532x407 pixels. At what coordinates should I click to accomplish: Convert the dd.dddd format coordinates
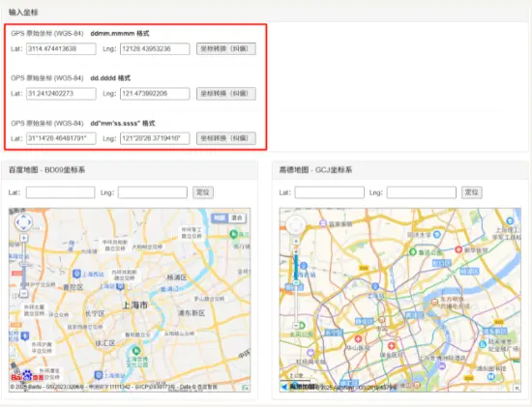pos(226,94)
